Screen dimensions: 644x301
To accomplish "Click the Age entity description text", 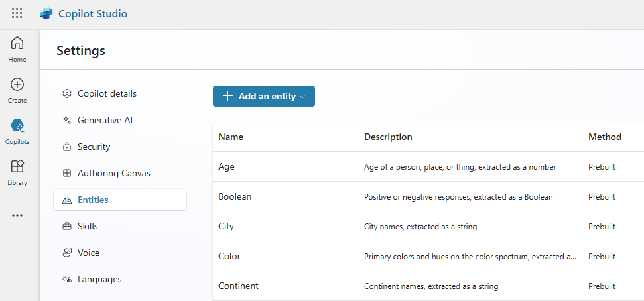I will (x=460, y=167).
